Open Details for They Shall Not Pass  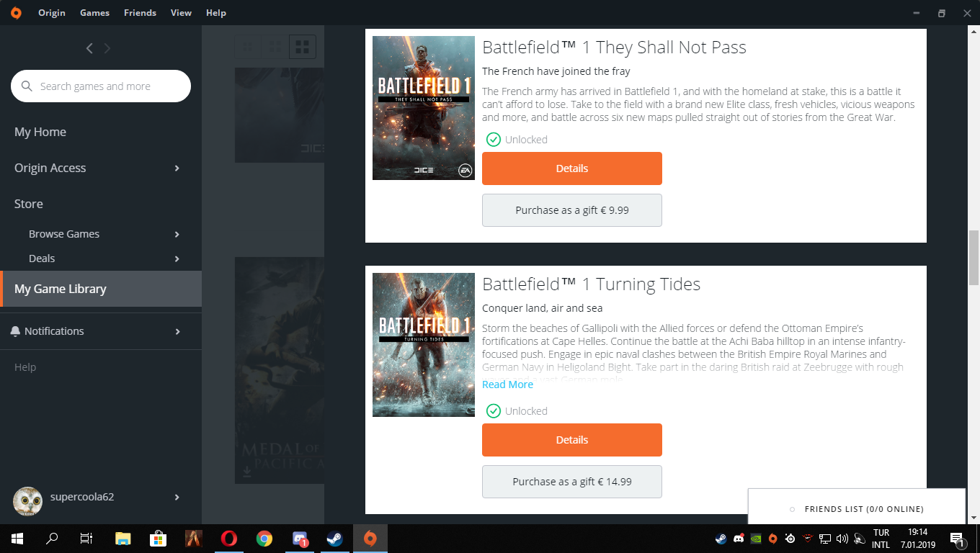572,168
